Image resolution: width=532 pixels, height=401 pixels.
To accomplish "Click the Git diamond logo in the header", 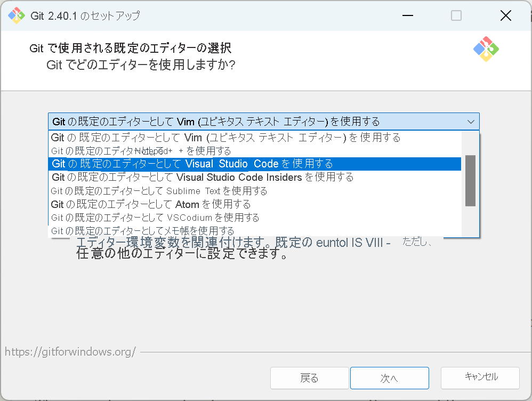I will point(486,49).
